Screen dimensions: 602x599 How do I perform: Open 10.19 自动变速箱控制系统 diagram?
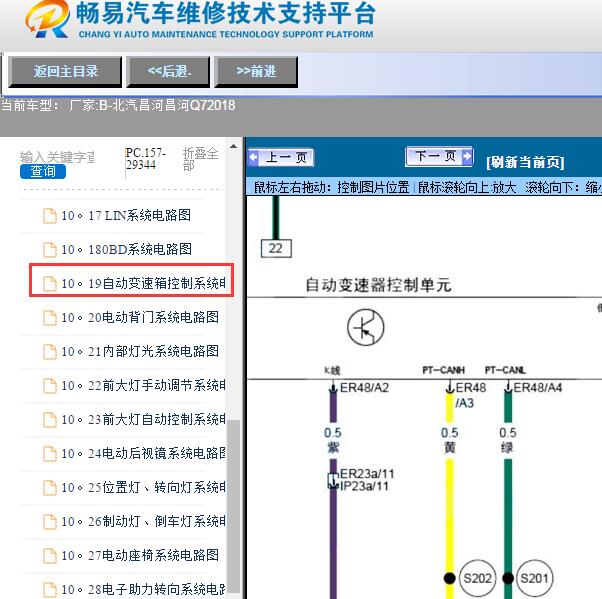(143, 284)
